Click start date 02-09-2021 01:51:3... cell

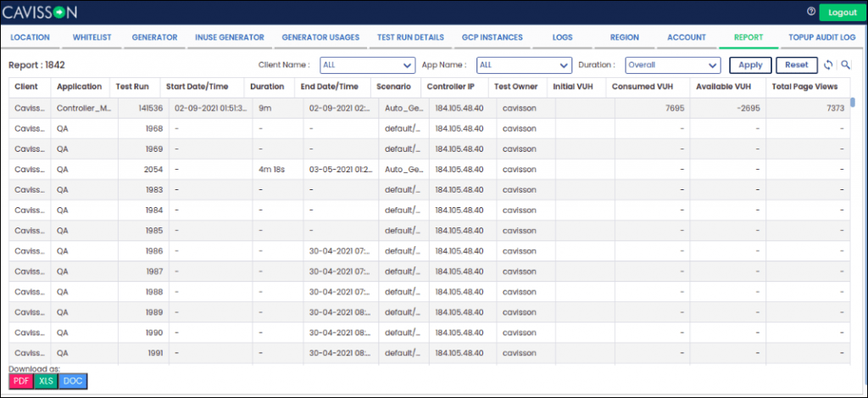(x=211, y=108)
